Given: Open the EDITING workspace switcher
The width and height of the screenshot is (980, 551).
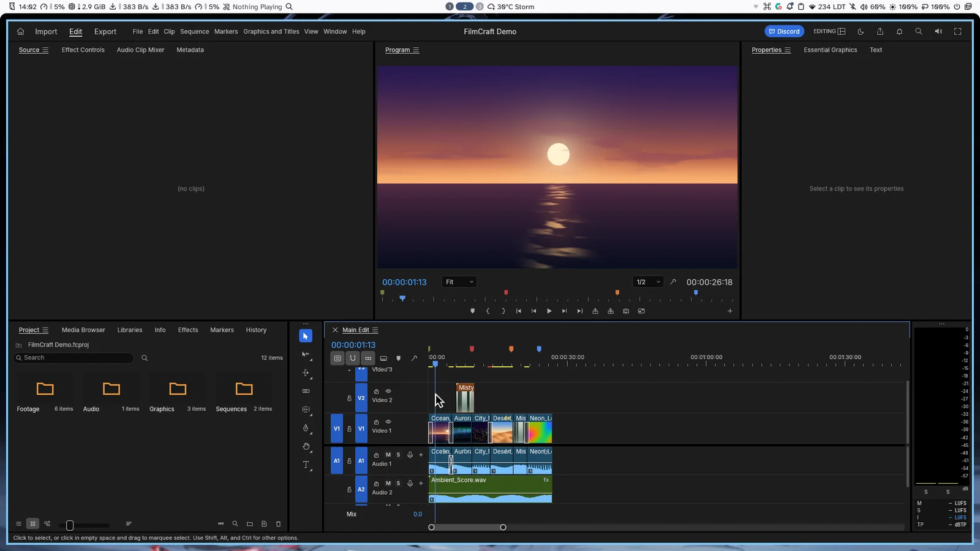Looking at the screenshot, I should [x=829, y=31].
